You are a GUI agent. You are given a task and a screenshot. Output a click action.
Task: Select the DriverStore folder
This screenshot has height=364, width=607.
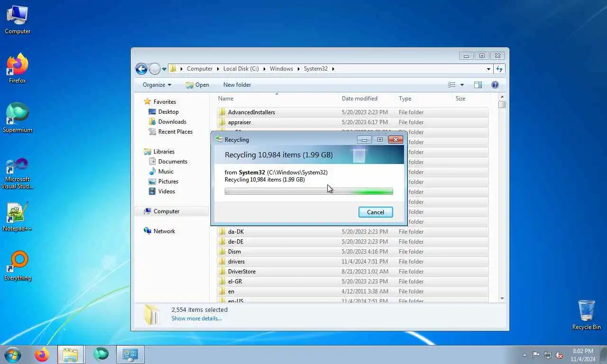[x=352, y=272]
